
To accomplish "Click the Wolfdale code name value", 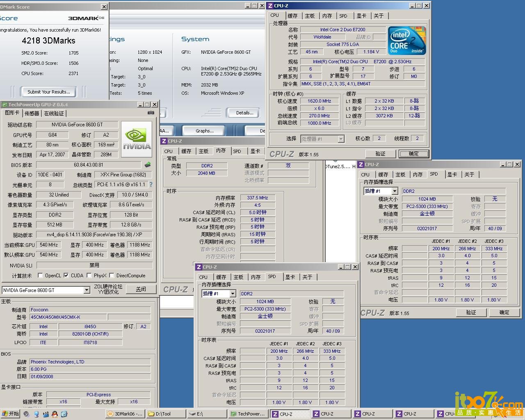I will [322, 37].
